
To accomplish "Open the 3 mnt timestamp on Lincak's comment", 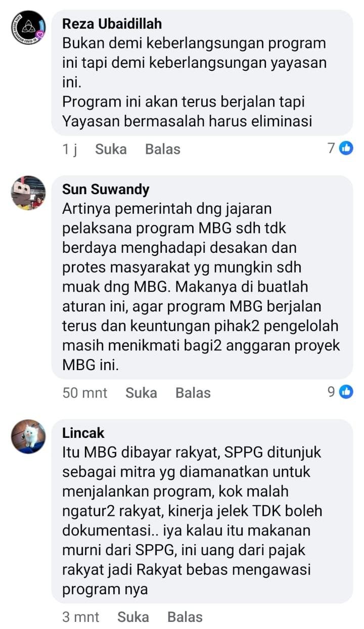I will pyautogui.click(x=81, y=617).
